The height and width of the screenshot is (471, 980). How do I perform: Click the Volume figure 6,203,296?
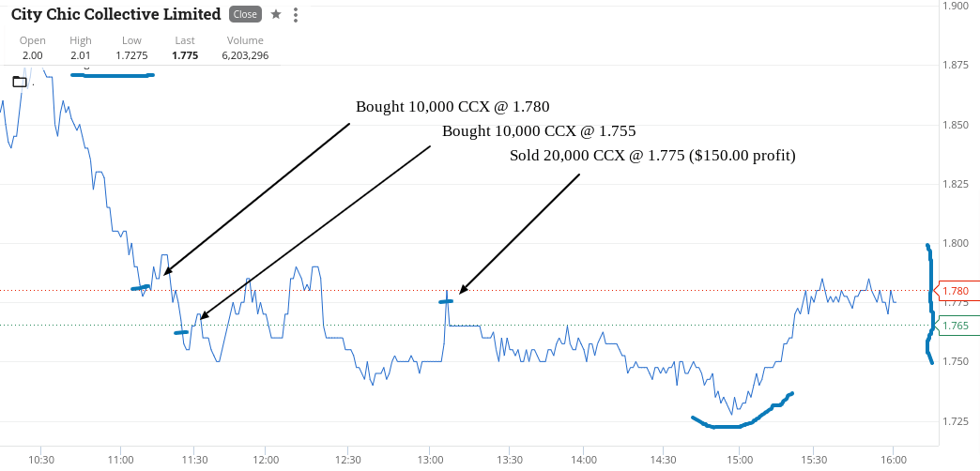point(245,55)
